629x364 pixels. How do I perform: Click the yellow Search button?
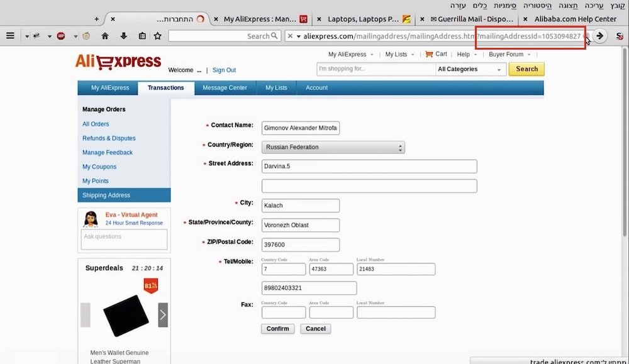point(526,69)
